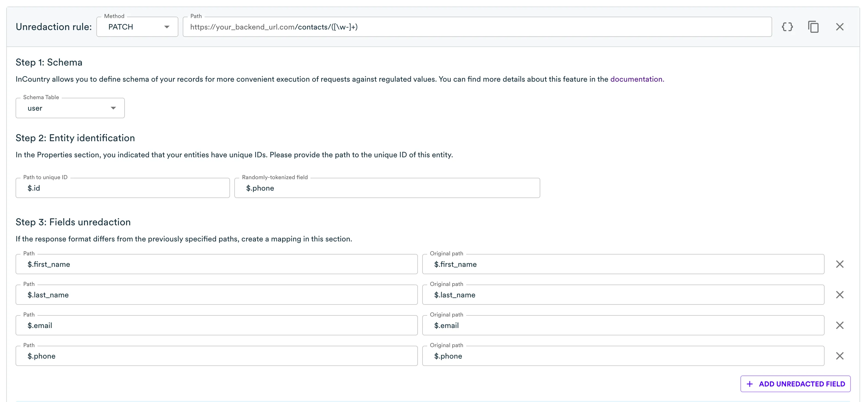Focus the Path to unique ID field
This screenshot has width=868, height=402.
tap(123, 188)
